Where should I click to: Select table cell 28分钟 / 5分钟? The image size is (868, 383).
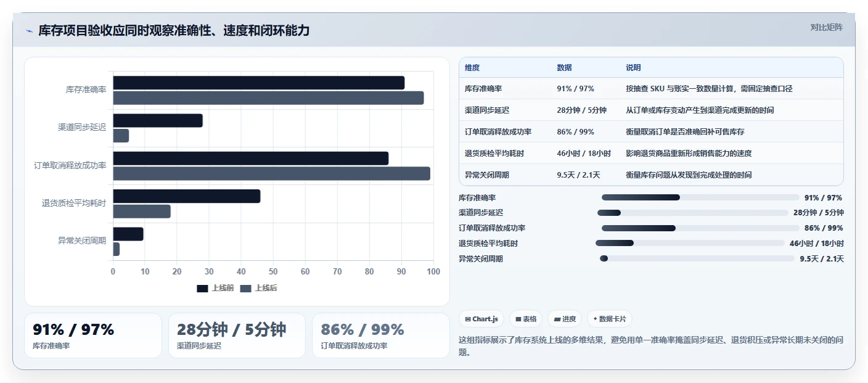click(x=581, y=110)
